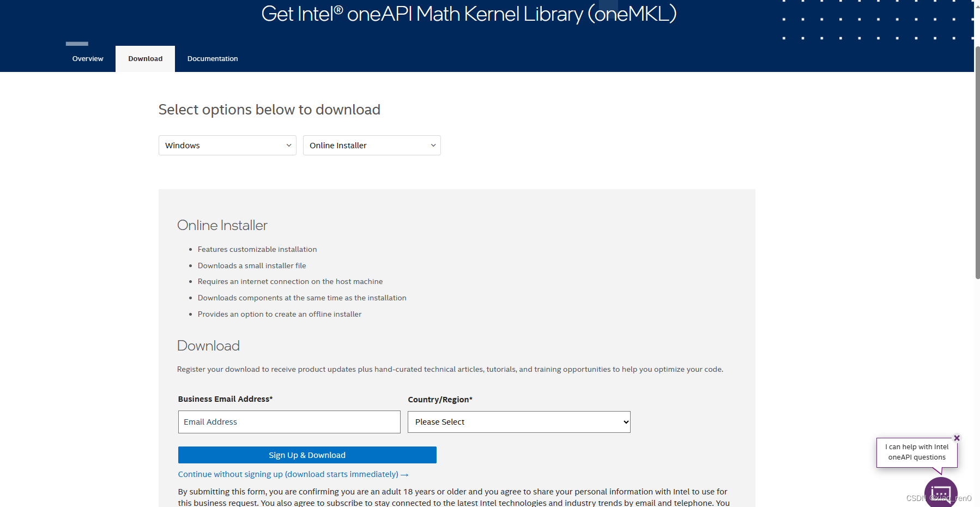This screenshot has height=507, width=980.
Task: Click the Email Address input field
Action: [289, 421]
